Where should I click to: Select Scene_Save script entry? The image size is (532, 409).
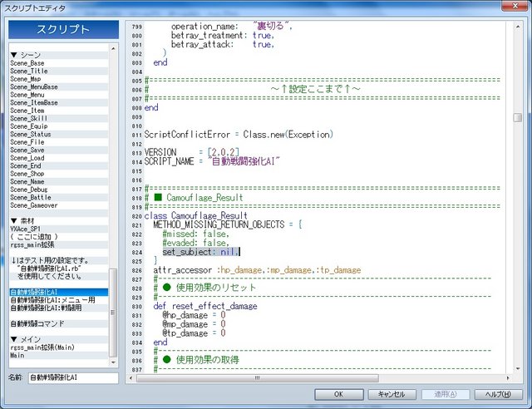[59, 150]
